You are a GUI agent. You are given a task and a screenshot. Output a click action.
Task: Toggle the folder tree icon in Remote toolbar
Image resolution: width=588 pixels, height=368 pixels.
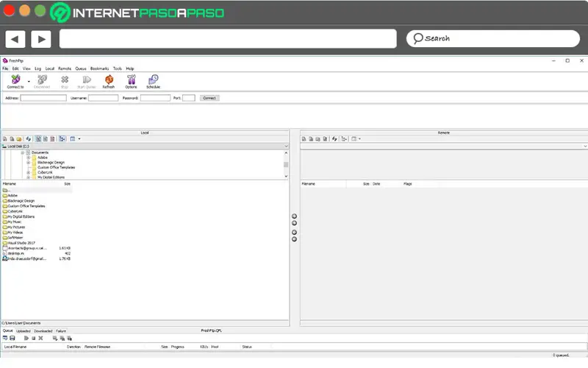[x=344, y=139]
